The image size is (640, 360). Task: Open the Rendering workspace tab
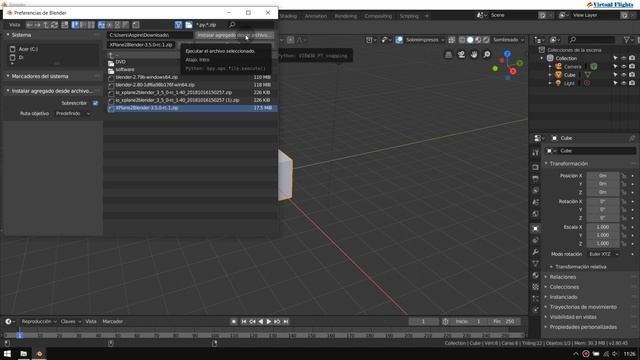coord(345,16)
